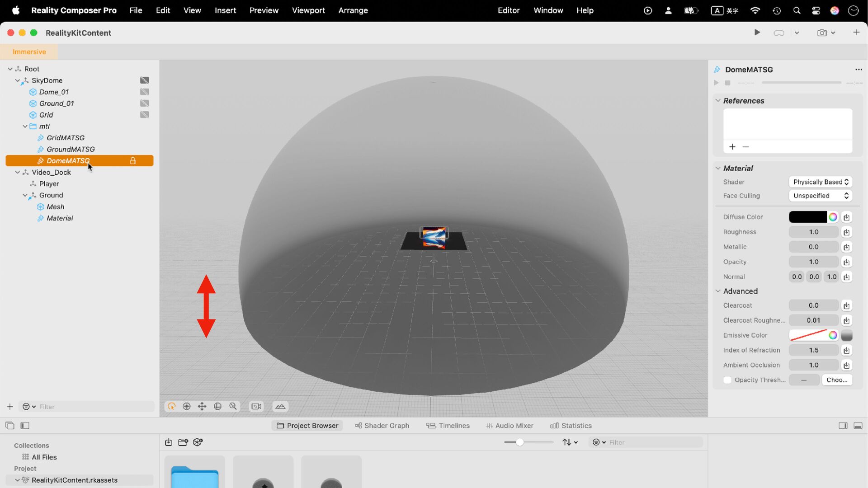Screen dimensions: 868x488
Task: Click the frame-selection globe tool in viewport
Action: click(x=217, y=406)
